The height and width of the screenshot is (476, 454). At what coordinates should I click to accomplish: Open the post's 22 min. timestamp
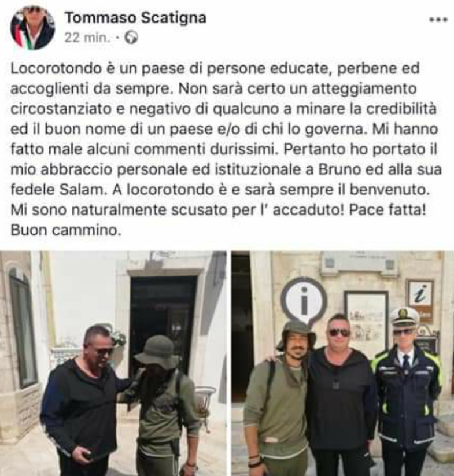[x=87, y=38]
